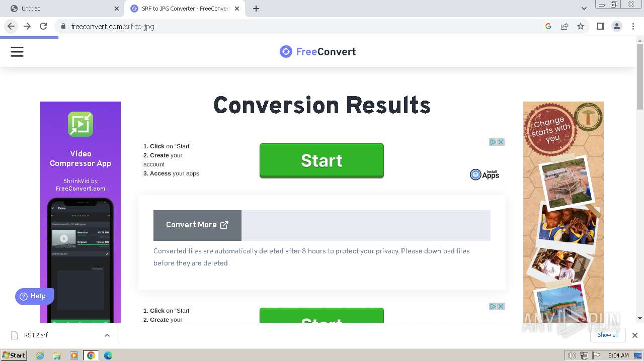Expand the tab search dropdown
The image size is (644, 362).
[x=584, y=9]
